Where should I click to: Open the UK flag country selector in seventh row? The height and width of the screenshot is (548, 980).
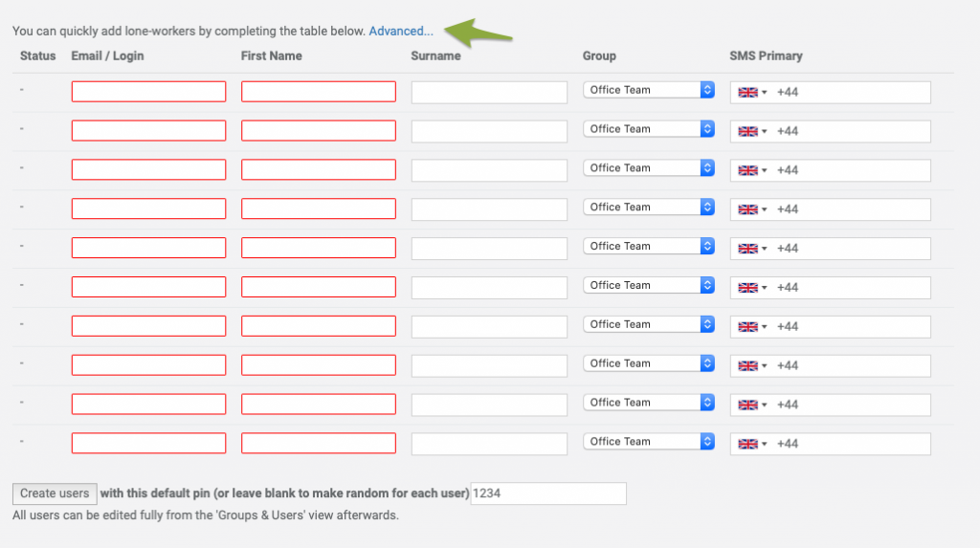[x=752, y=327]
